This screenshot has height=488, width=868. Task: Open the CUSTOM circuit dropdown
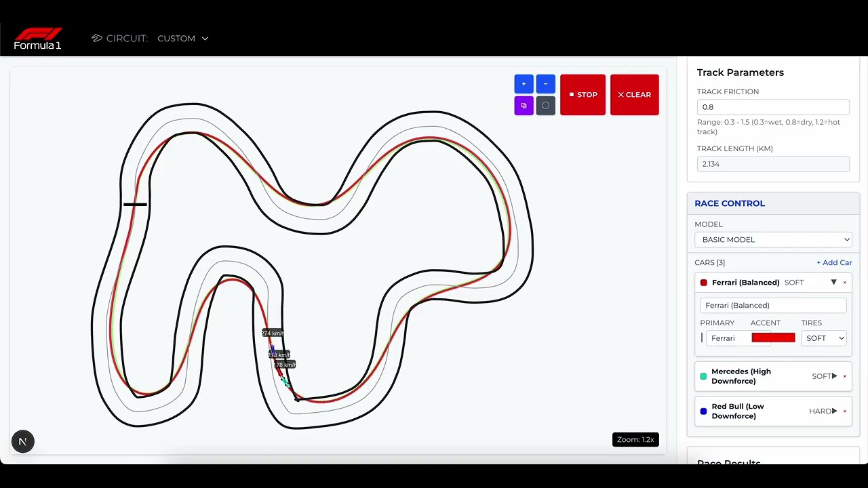click(183, 39)
